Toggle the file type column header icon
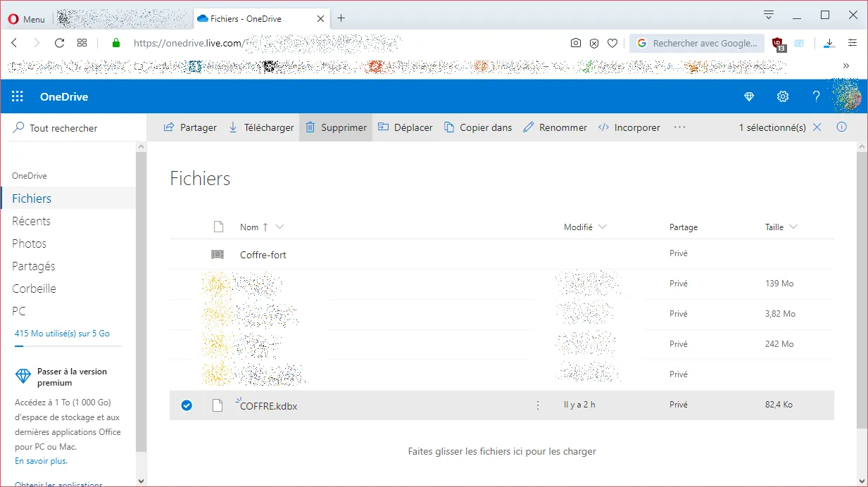The image size is (868, 487). click(218, 227)
